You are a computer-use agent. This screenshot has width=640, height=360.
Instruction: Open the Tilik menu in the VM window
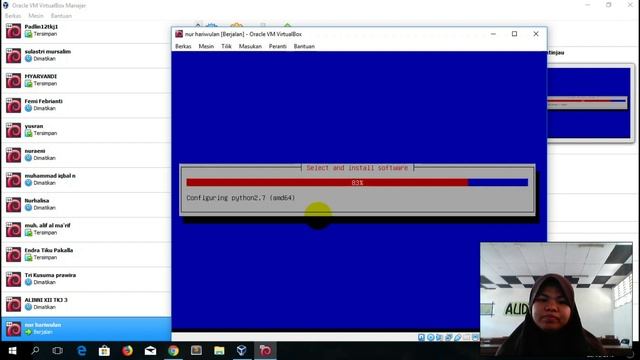coord(226,46)
